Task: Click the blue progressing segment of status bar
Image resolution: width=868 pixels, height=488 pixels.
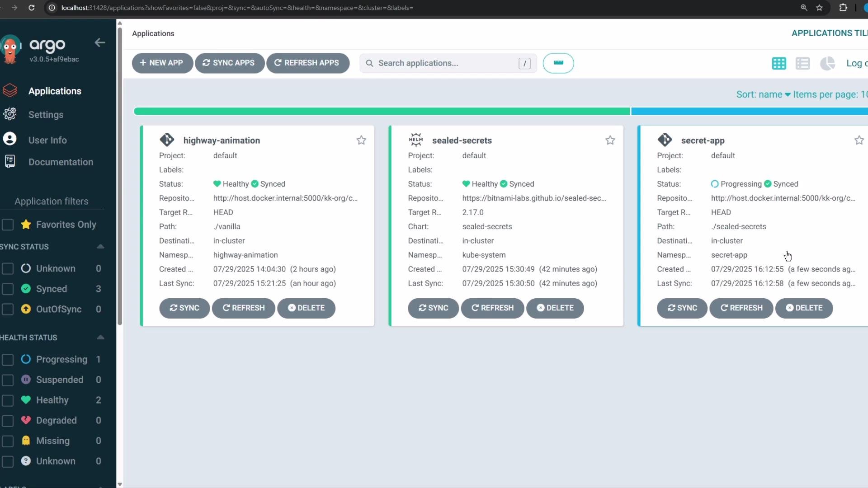Action: (x=750, y=111)
